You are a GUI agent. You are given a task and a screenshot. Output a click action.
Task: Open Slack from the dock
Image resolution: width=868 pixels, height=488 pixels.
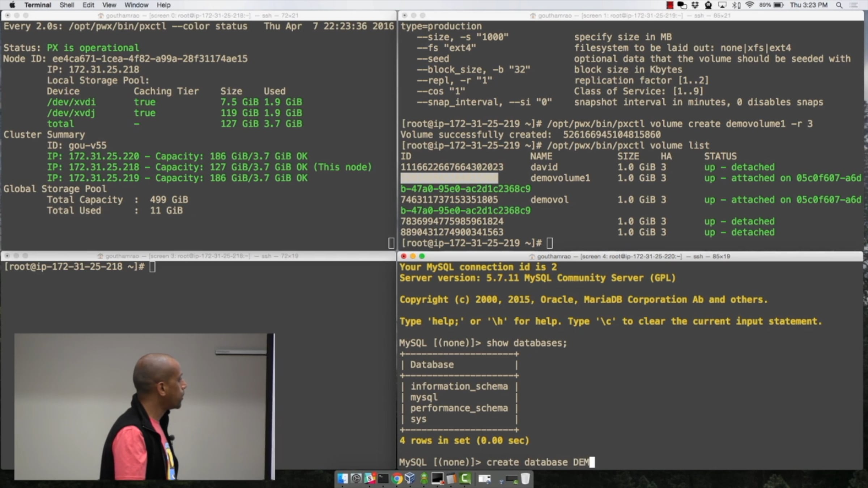coord(370,479)
